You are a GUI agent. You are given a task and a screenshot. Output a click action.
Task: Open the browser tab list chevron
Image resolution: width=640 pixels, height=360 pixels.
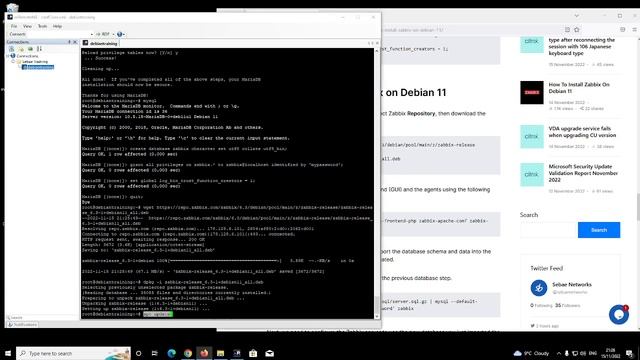(576, 16)
